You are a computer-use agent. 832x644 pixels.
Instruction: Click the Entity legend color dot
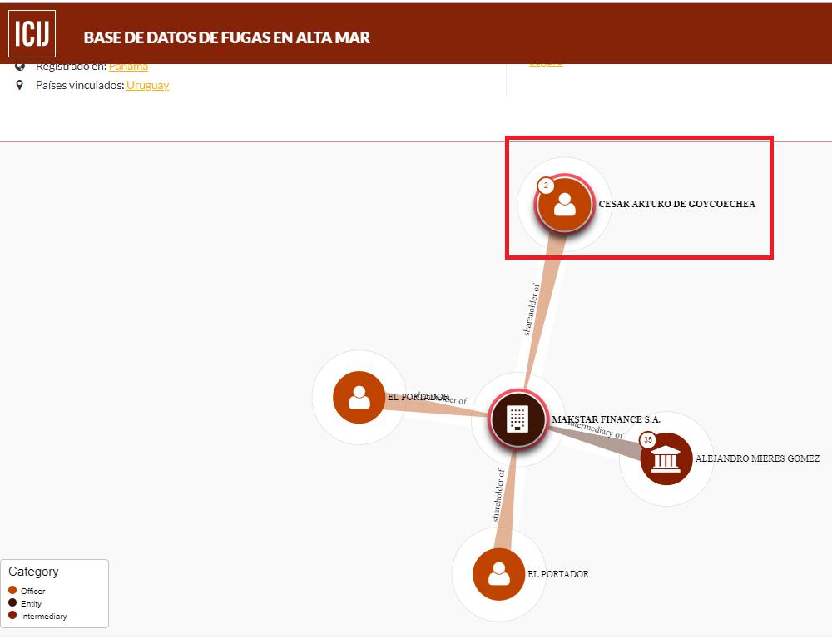pyautogui.click(x=12, y=602)
